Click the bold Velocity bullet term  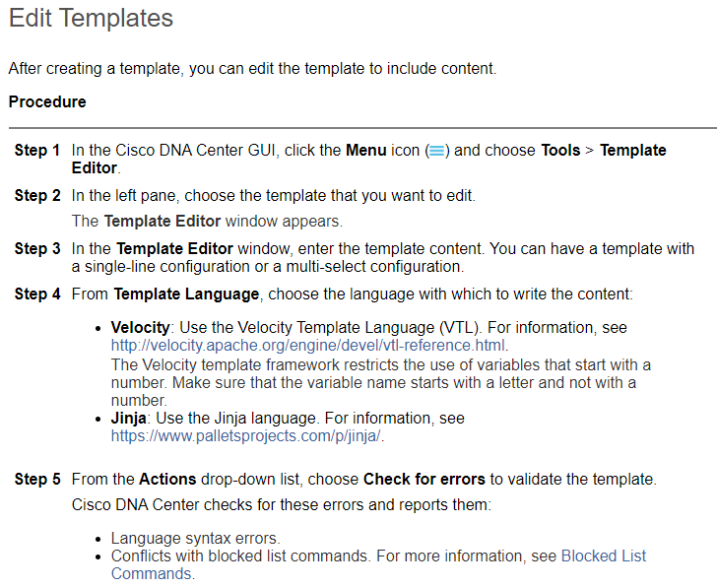tap(140, 327)
